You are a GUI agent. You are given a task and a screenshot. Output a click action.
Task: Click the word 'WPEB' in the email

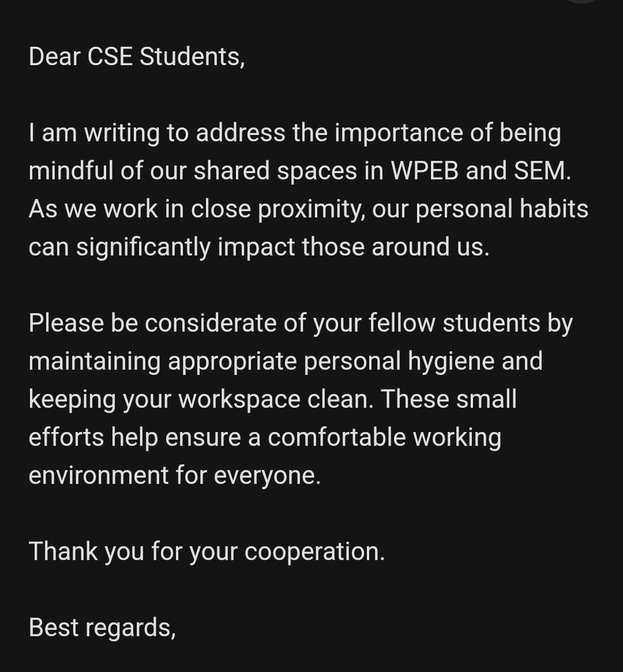[425, 171]
